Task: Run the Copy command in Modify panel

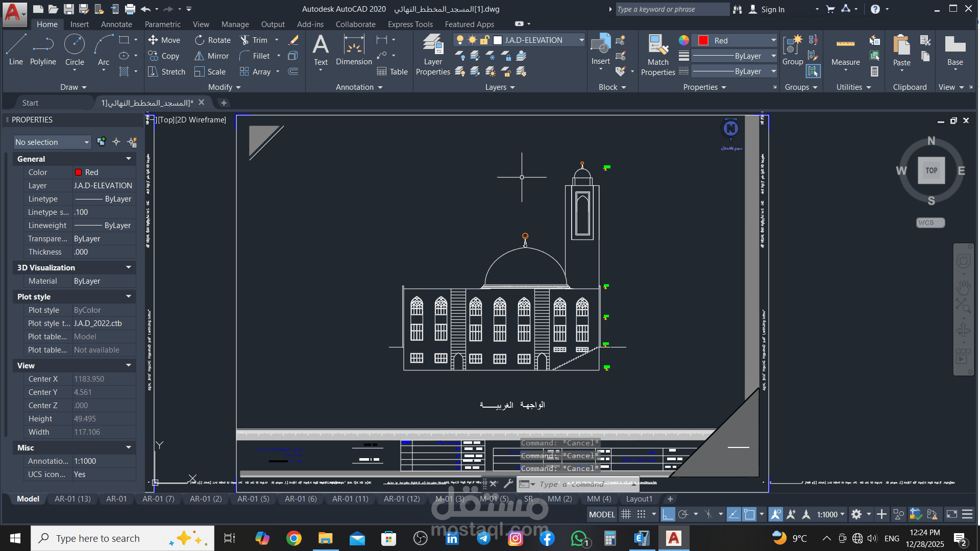Action: (x=164, y=56)
